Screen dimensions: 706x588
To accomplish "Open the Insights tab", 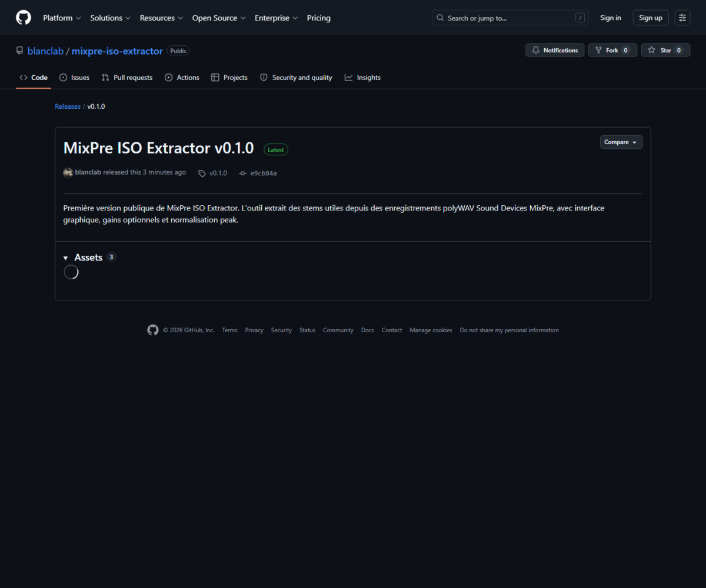I will point(362,78).
